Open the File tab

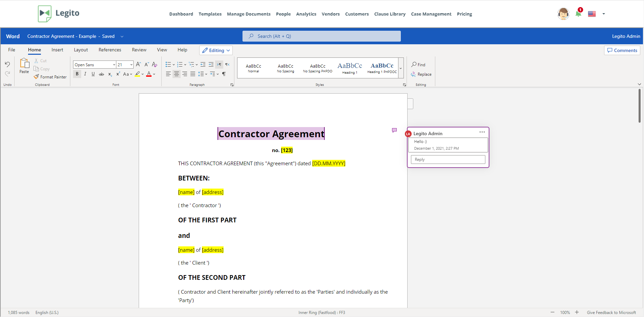pos(11,50)
